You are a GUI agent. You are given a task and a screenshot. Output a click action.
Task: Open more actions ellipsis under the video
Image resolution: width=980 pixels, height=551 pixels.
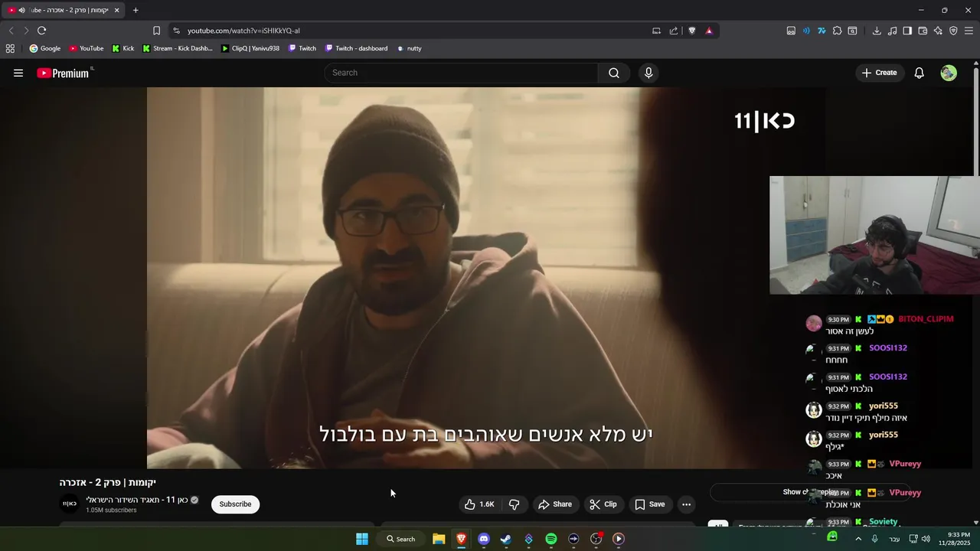pyautogui.click(x=686, y=504)
